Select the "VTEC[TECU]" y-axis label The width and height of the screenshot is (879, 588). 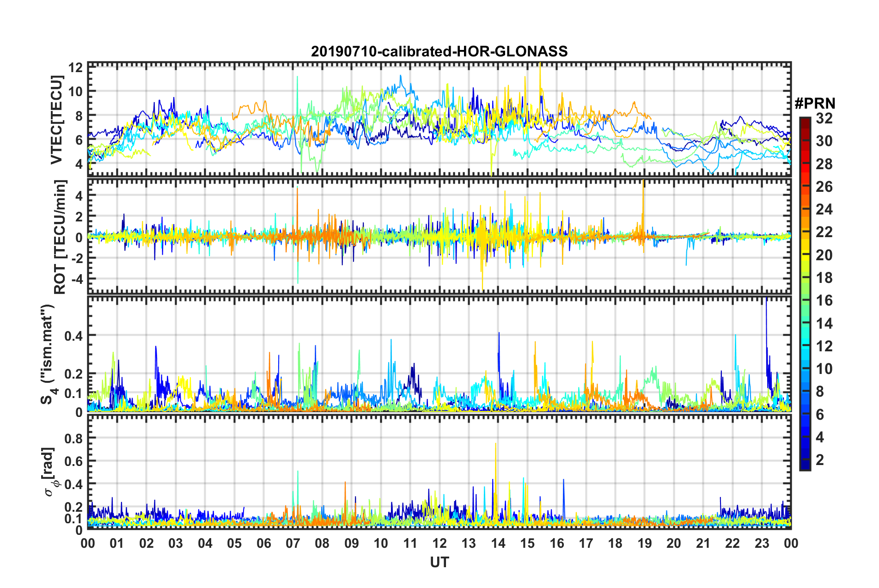pos(56,120)
